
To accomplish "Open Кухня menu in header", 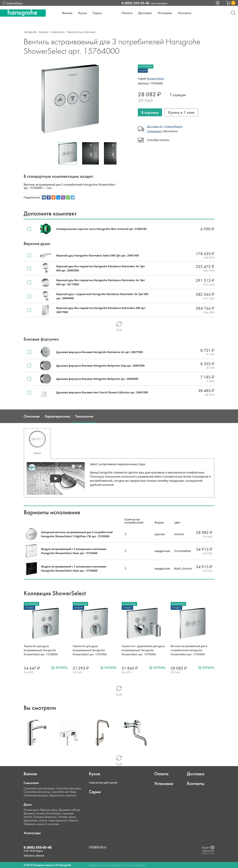I will 82,13.
